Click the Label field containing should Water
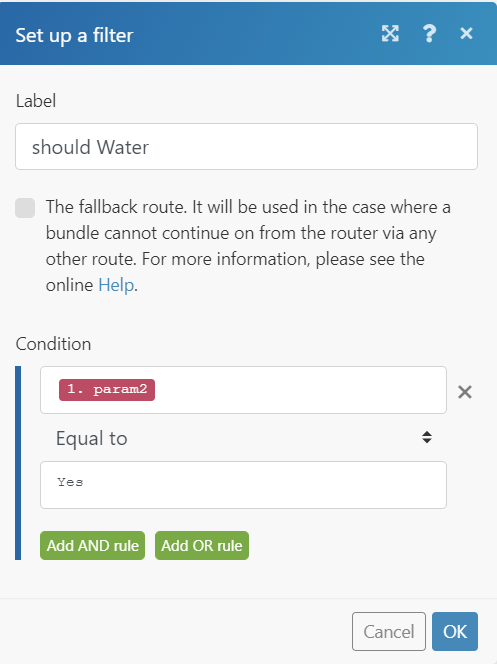This screenshot has width=497, height=664. pyautogui.click(x=246, y=147)
